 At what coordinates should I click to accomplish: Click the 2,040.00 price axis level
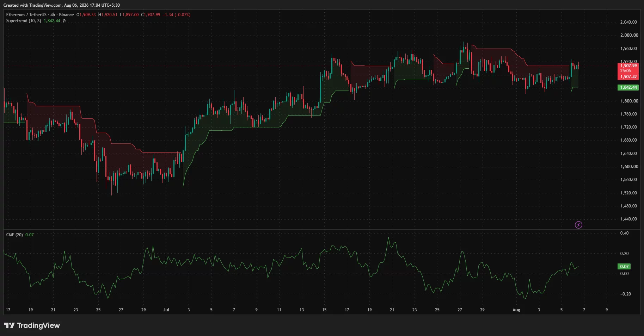pyautogui.click(x=628, y=22)
